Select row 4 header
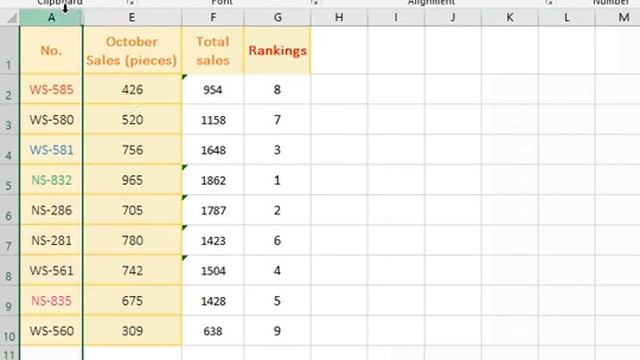 9,150
